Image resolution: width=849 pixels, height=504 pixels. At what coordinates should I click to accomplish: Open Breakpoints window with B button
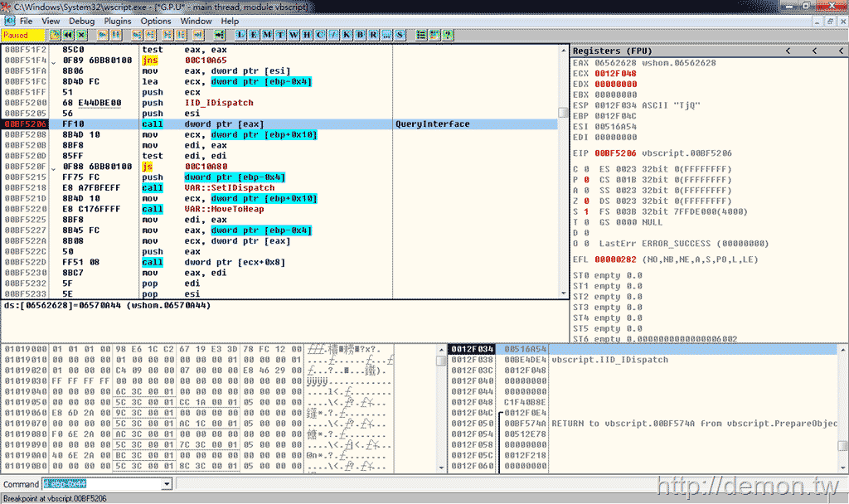(360, 35)
